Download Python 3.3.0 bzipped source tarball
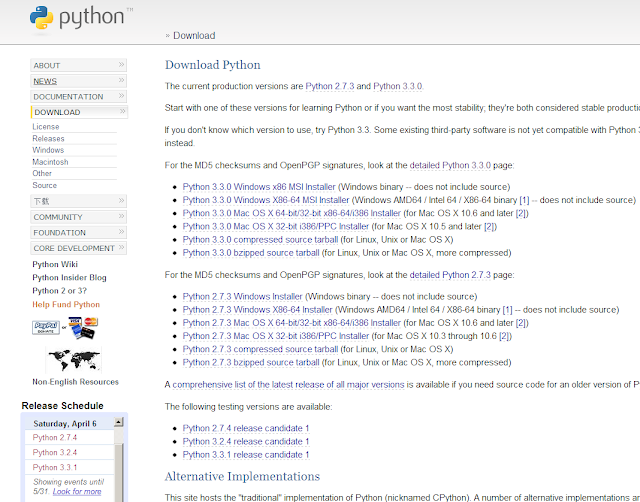 coord(251,253)
